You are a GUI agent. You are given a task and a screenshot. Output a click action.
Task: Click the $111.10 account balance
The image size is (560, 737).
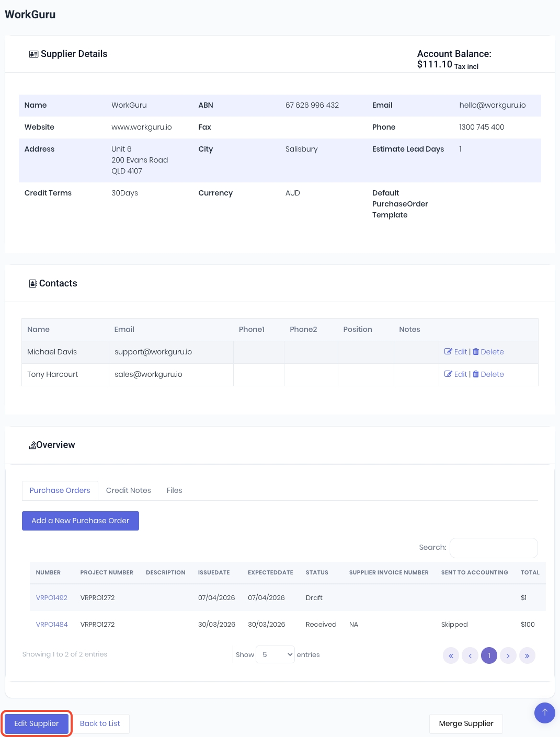[x=435, y=64]
